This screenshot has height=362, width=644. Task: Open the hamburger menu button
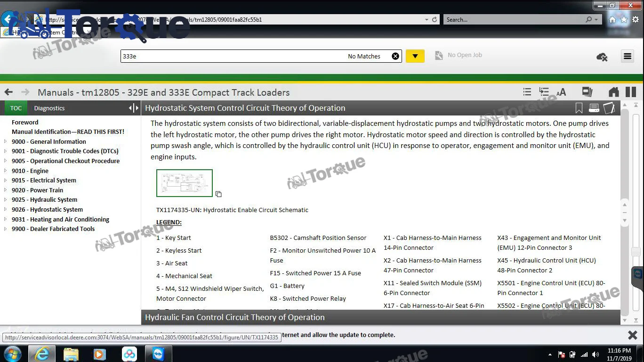(x=627, y=56)
